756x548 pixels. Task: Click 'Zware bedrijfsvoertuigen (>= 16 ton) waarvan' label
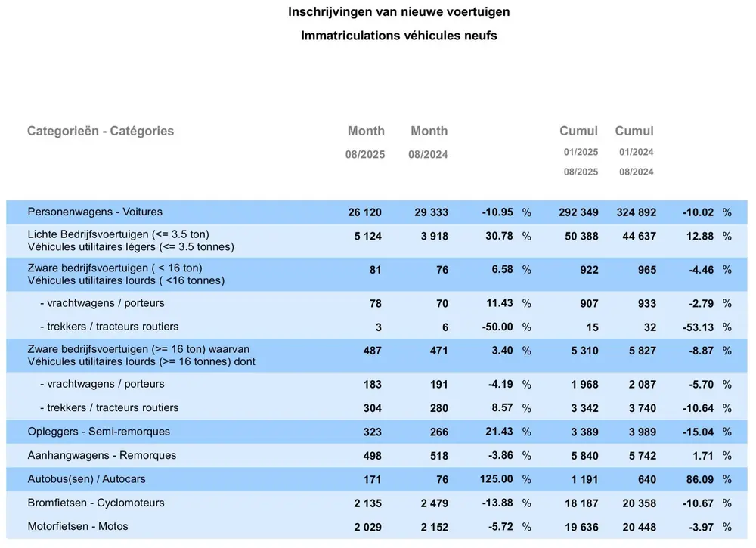[x=138, y=349]
